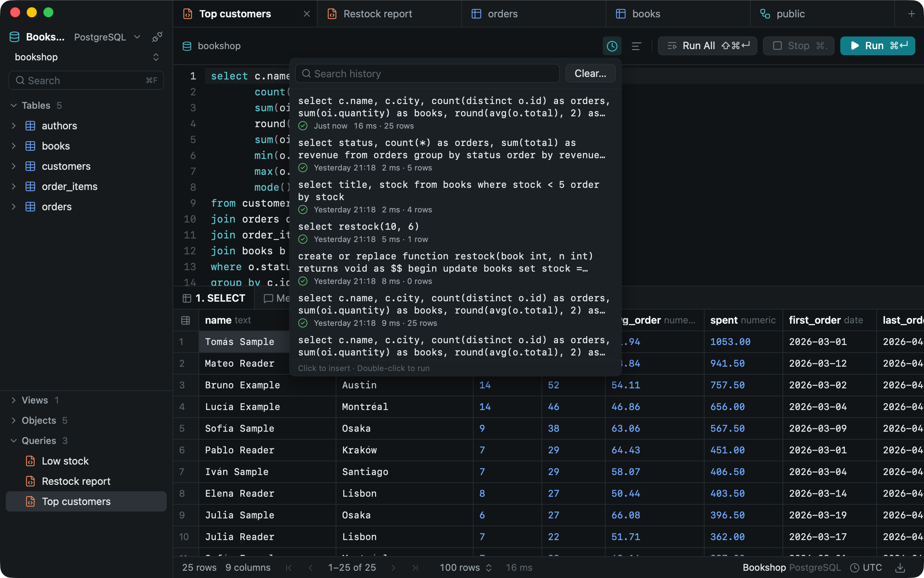Image resolution: width=924 pixels, height=578 pixels.
Task: Click the export download icon in status bar
Action: click(900, 568)
